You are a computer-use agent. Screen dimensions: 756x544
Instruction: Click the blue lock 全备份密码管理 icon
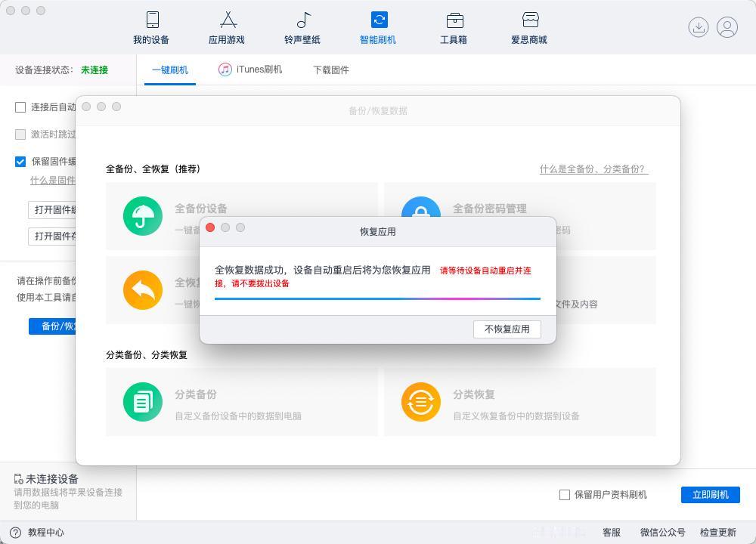[421, 207]
